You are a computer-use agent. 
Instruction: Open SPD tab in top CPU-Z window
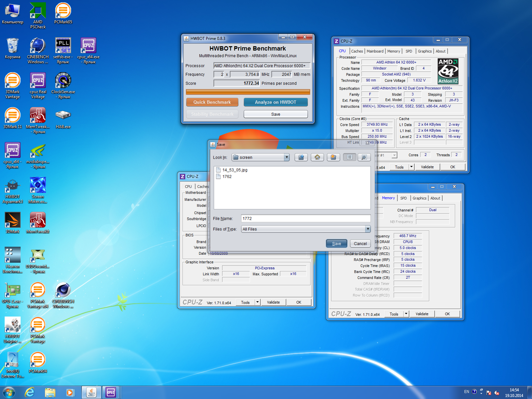click(x=409, y=51)
